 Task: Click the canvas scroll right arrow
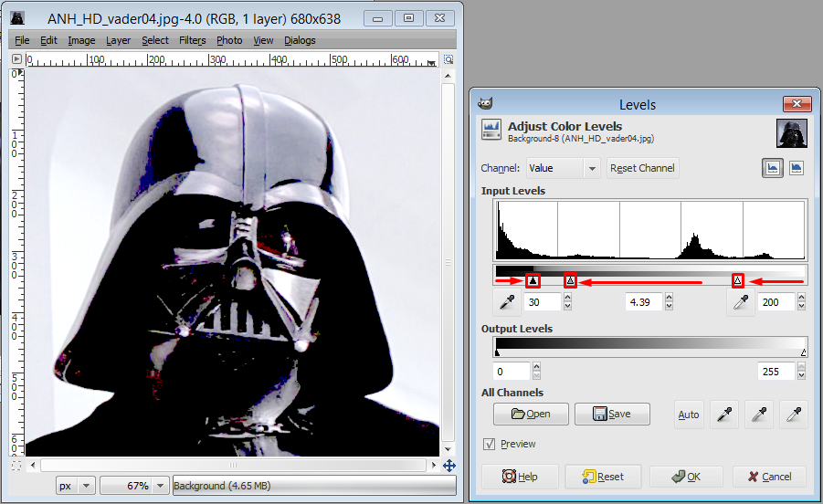click(434, 465)
